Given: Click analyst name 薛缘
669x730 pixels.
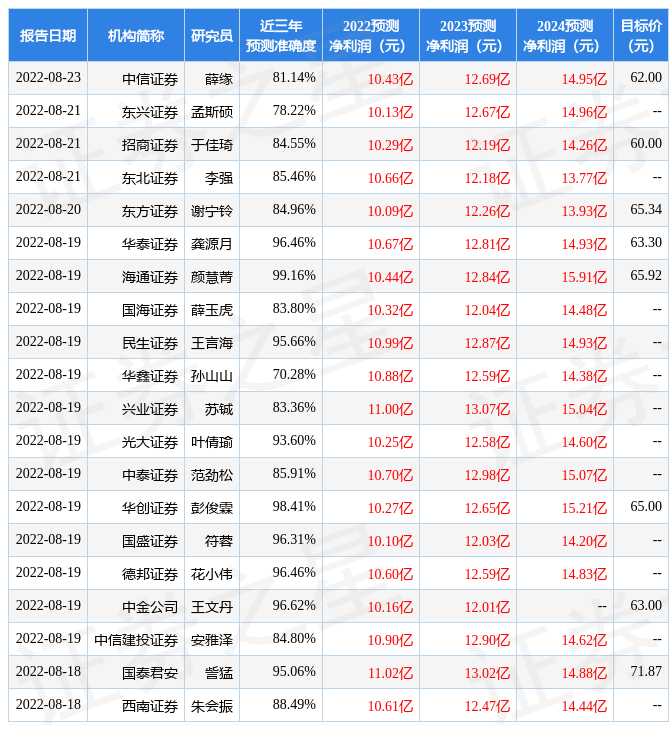Looking at the screenshot, I should pos(219,79).
